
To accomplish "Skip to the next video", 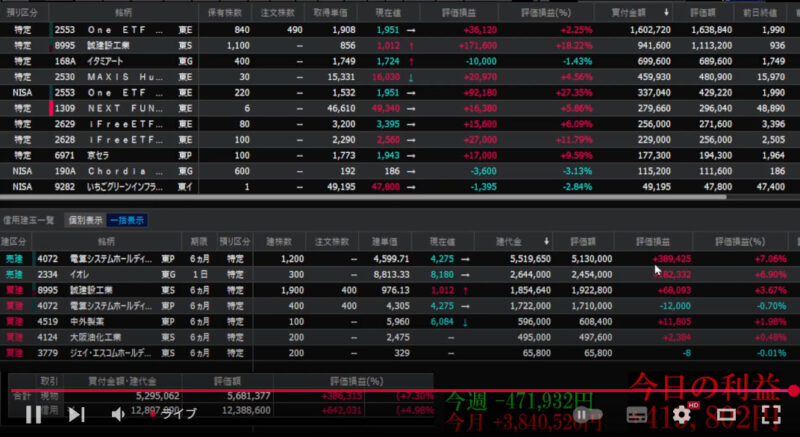I will pos(77,415).
